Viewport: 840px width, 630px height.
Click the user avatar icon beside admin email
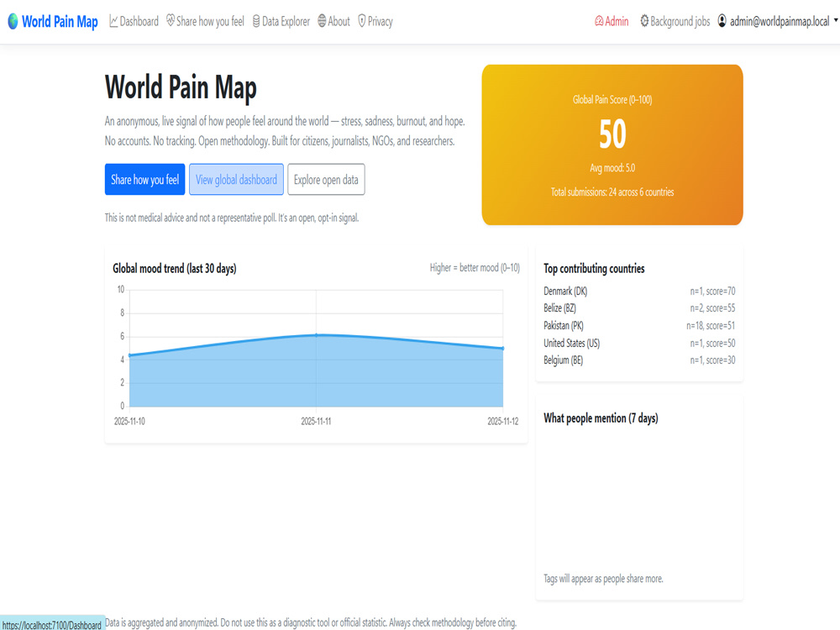tap(722, 21)
